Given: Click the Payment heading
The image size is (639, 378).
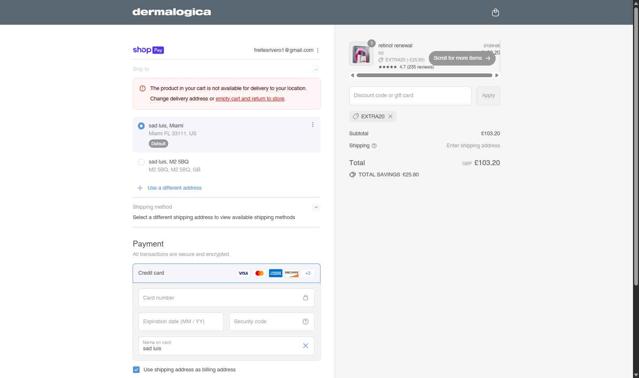Looking at the screenshot, I should pos(148,244).
